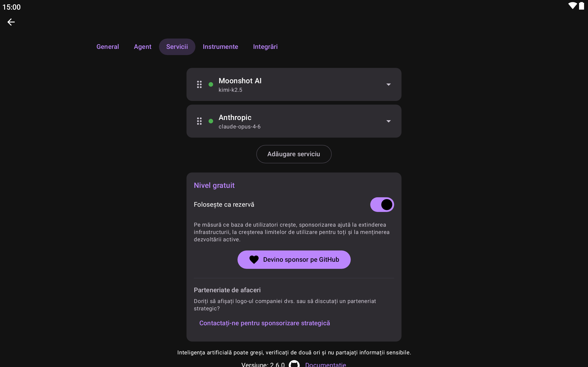Toggle Folosește ca rezervă switch
Image resolution: width=588 pixels, height=367 pixels.
pos(382,205)
